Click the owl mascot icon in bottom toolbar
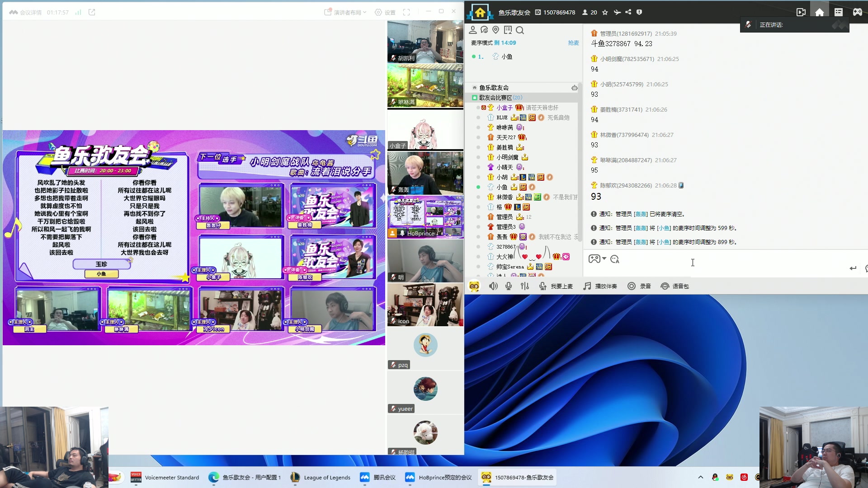The image size is (868, 488). pos(474,286)
